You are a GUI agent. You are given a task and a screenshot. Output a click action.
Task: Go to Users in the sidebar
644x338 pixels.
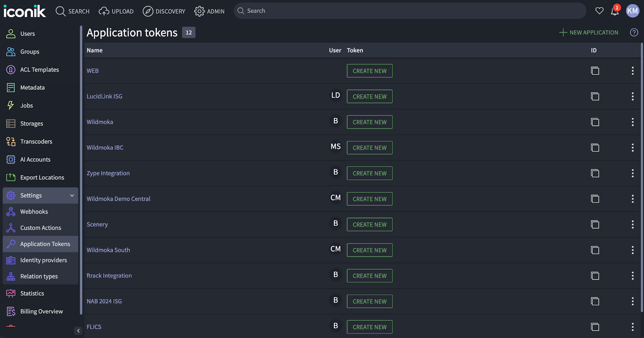pyautogui.click(x=40, y=34)
